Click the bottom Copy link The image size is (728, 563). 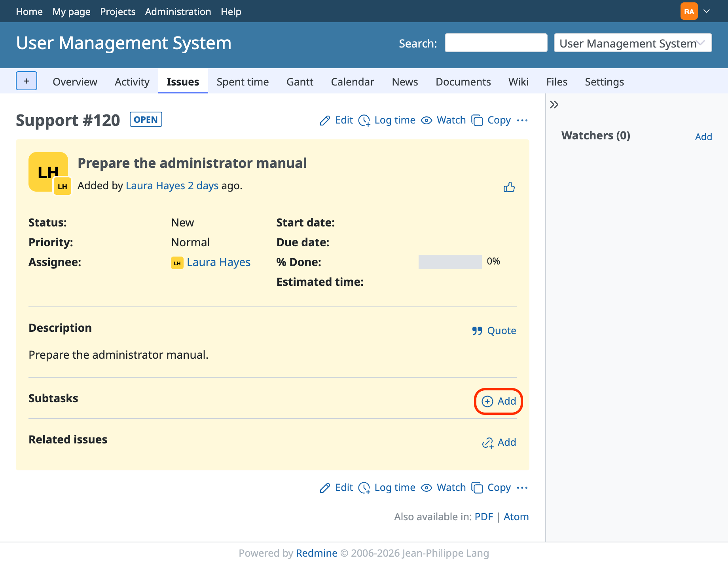click(491, 487)
